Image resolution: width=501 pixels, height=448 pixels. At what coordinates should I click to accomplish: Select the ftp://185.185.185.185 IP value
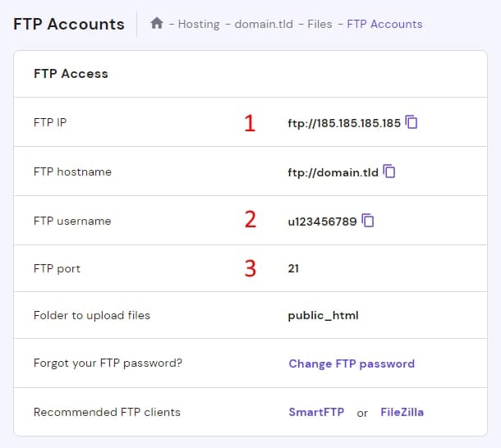click(344, 123)
